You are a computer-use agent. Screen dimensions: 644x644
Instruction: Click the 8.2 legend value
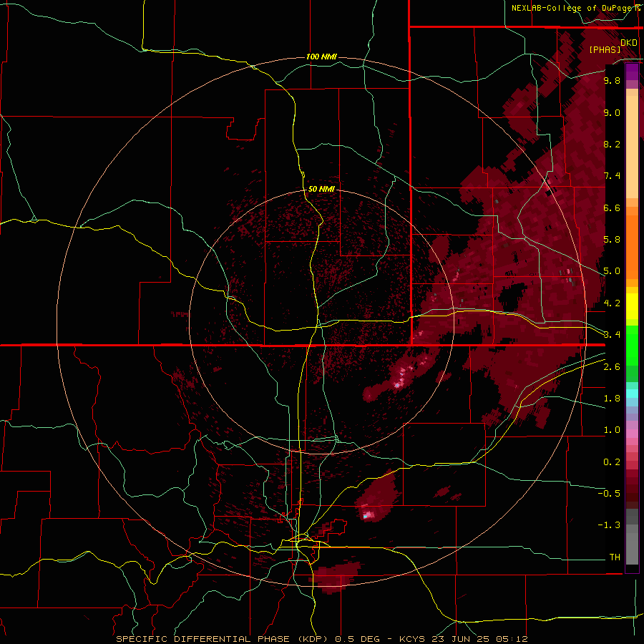[612, 144]
